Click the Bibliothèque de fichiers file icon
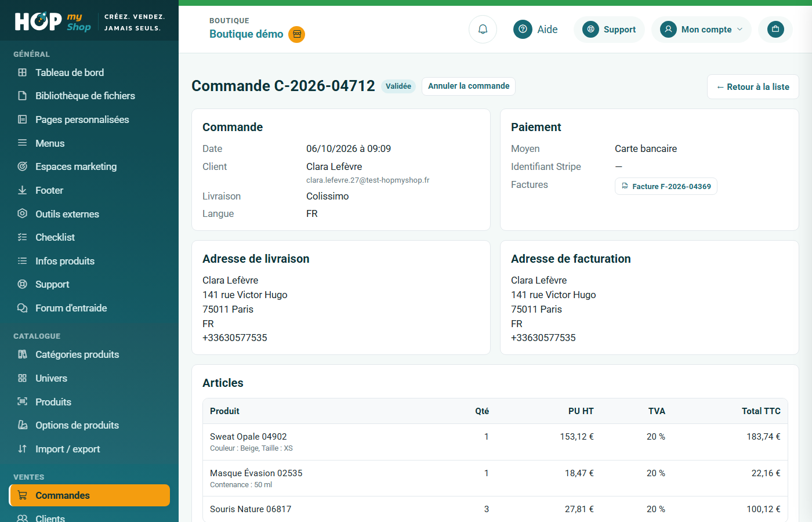Viewport: 812px width, 522px height. click(x=23, y=96)
